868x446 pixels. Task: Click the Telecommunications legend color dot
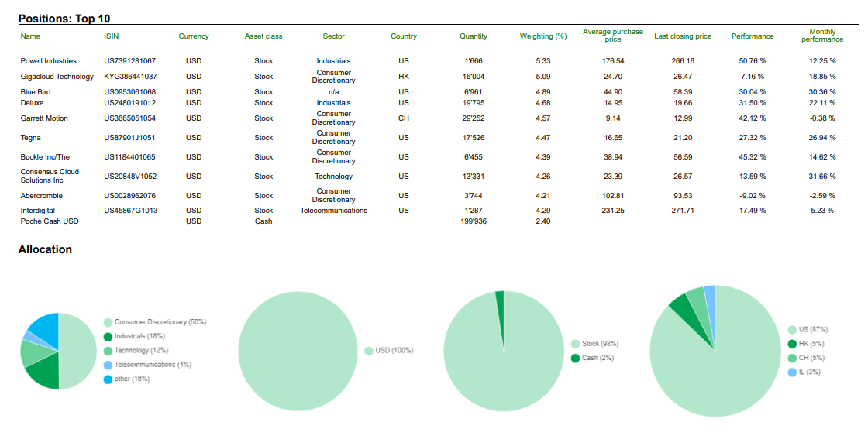tap(108, 365)
